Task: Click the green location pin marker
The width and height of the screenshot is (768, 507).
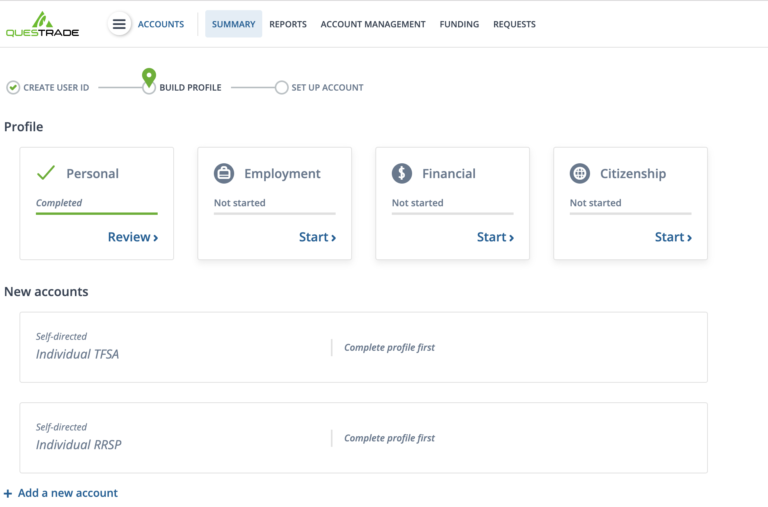Action: [x=149, y=76]
